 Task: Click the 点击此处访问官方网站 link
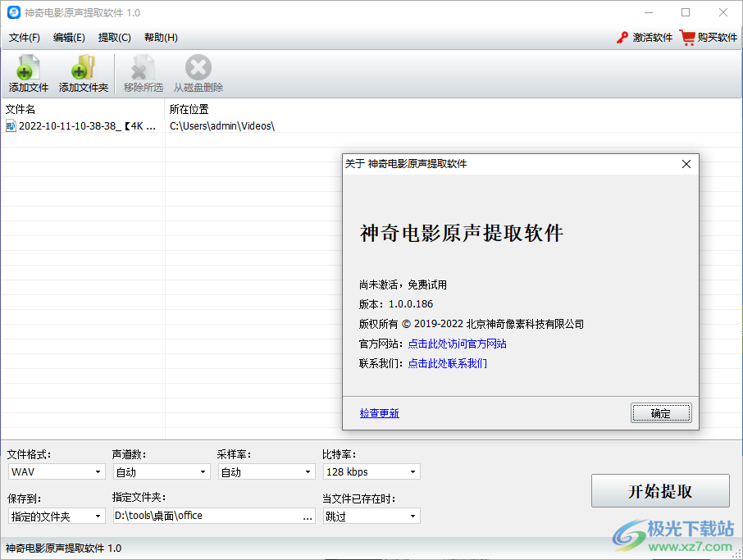click(x=457, y=344)
